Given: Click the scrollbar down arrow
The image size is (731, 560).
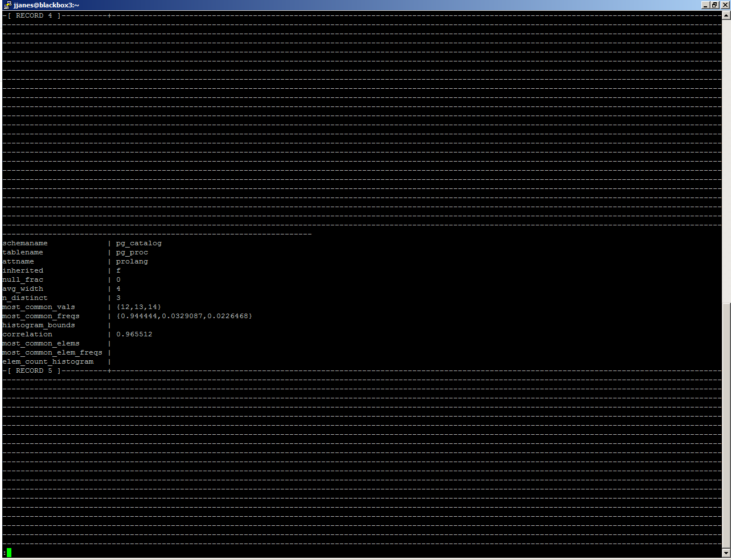Looking at the screenshot, I should click(726, 553).
